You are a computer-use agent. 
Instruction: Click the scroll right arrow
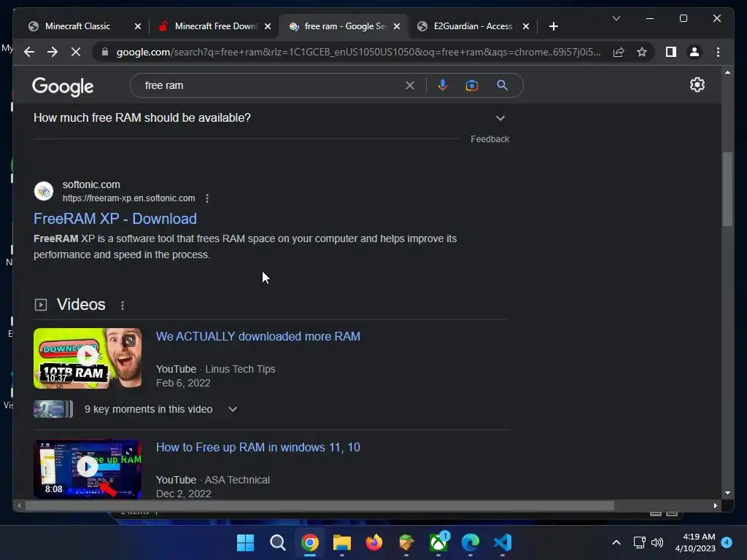[715, 506]
